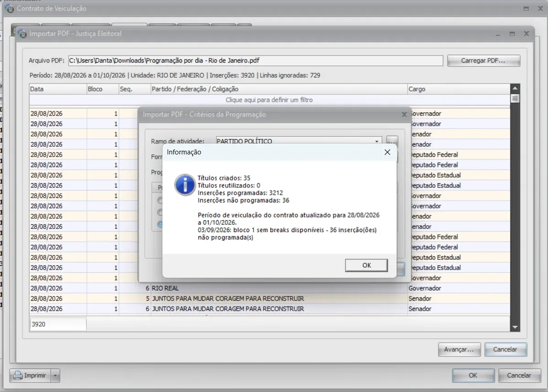Click the Imprimir button
Screen dimensions: 548x392
tap(30, 376)
